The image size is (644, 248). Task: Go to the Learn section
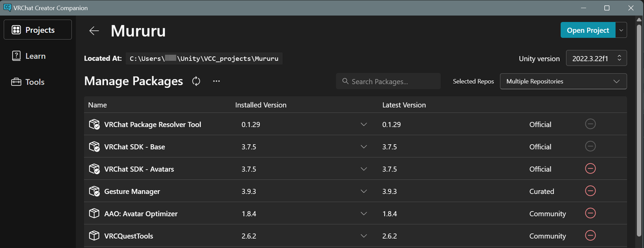(x=35, y=56)
